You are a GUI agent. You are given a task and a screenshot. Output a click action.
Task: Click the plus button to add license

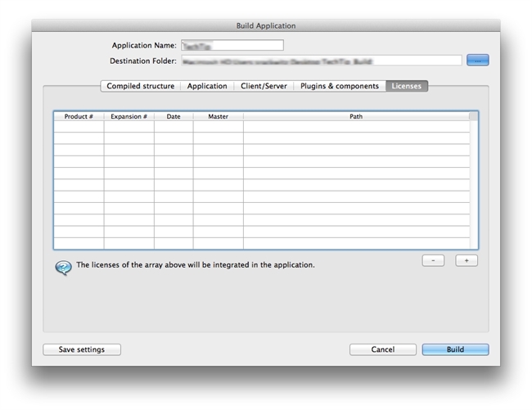[x=467, y=260]
